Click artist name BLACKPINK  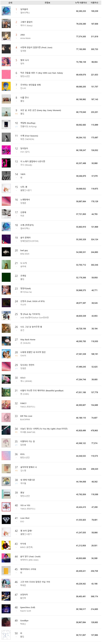coord(25,420)
